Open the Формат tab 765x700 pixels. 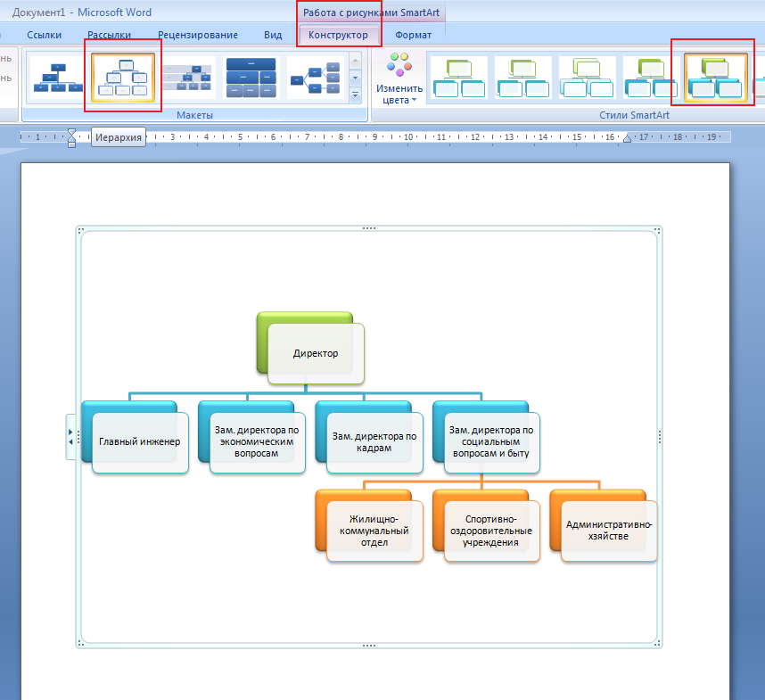[x=413, y=35]
